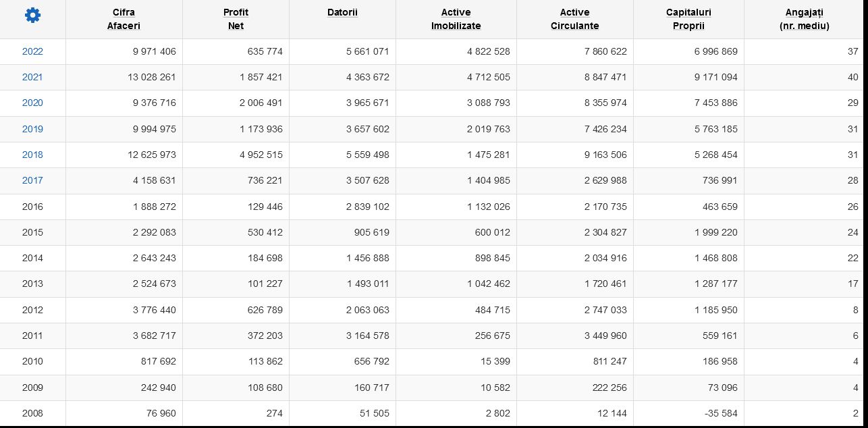
Task: Open the 2020 year link
Action: tap(32, 103)
